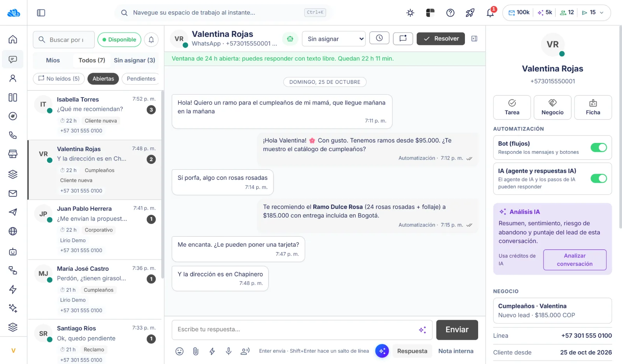The width and height of the screenshot is (622, 364).
Task: Switch to the Todos (7) tab
Action: click(x=92, y=60)
